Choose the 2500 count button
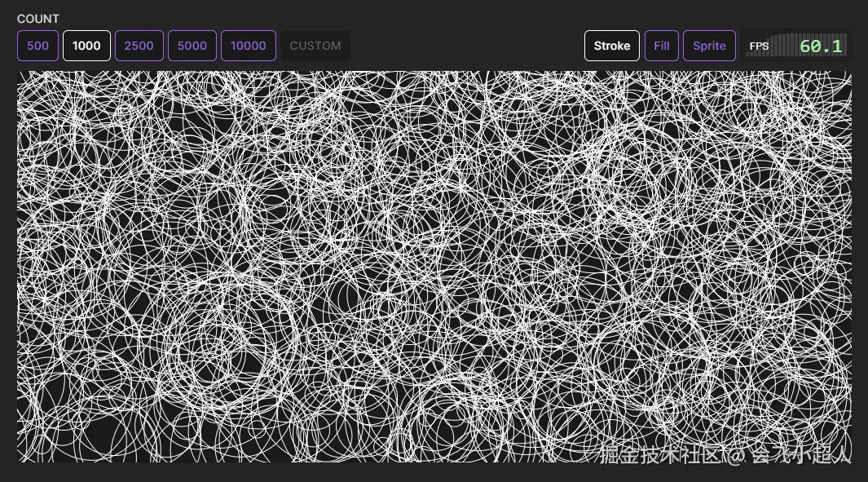 coord(139,46)
